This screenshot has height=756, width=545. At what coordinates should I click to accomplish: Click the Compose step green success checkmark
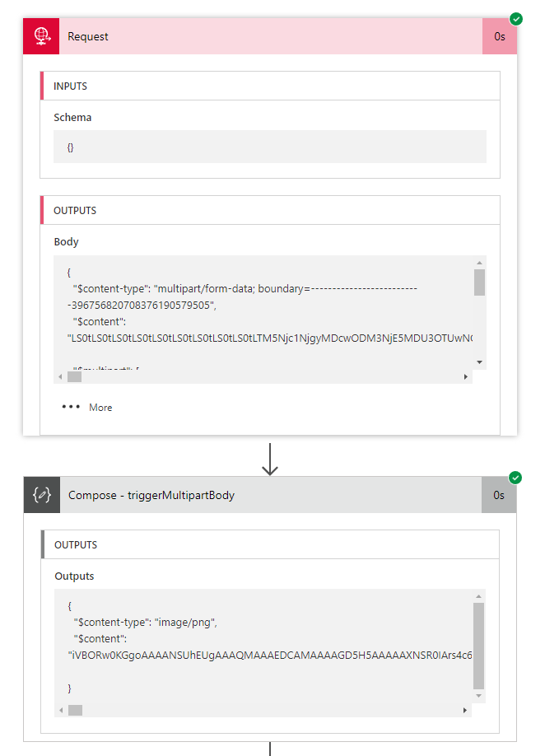point(516,478)
